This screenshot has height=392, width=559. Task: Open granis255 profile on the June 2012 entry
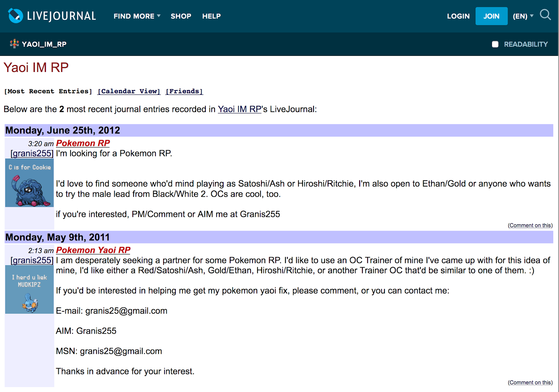(32, 153)
